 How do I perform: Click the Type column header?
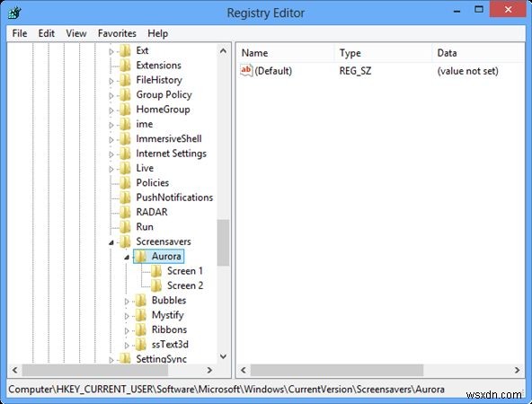[383, 53]
